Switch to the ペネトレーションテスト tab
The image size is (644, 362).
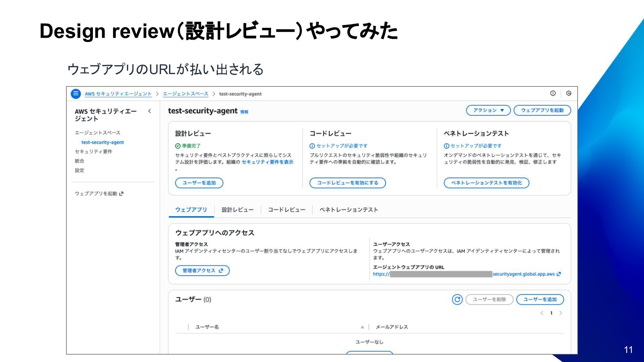coord(348,210)
